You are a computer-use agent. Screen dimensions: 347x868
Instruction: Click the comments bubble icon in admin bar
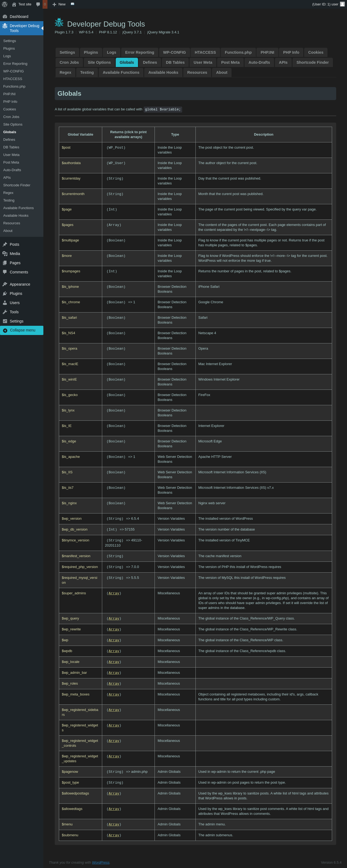[x=38, y=4]
